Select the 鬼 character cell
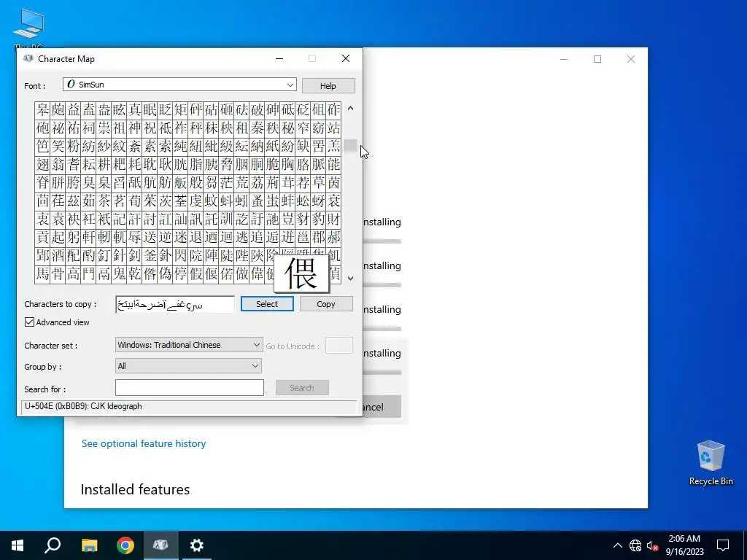 point(119,274)
